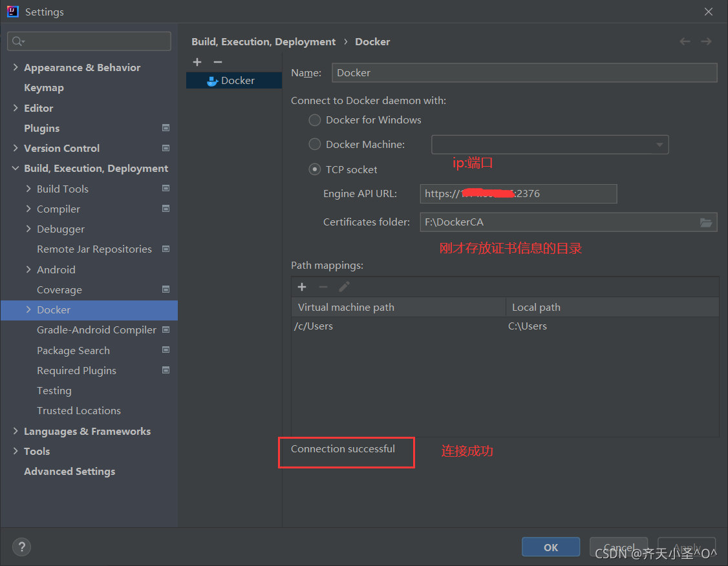728x566 pixels.
Task: Click the back navigation arrow
Action: [685, 41]
